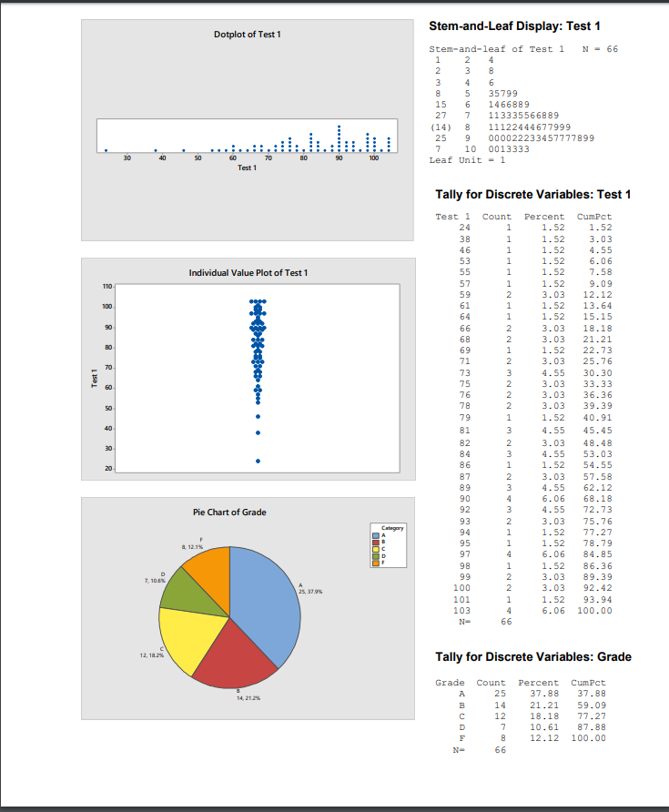Click the tallest dot stack at 90 in dotplot
The width and height of the screenshot is (669, 812).
click(340, 138)
